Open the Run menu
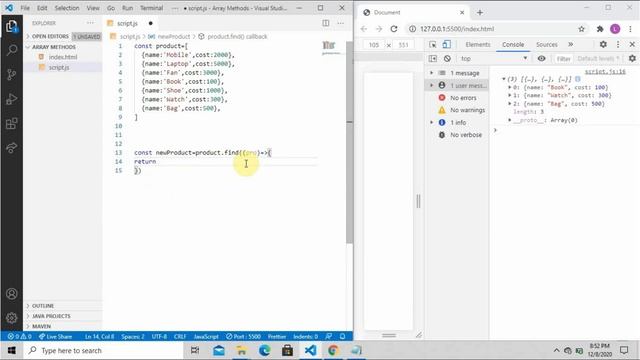Image resolution: width=640 pixels, height=360 pixels. 127,8
